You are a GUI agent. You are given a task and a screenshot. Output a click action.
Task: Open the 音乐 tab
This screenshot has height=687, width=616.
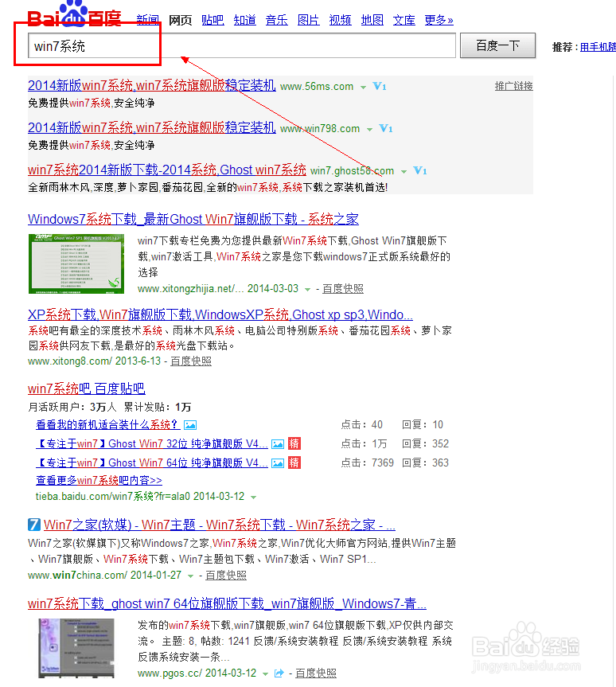(x=277, y=20)
